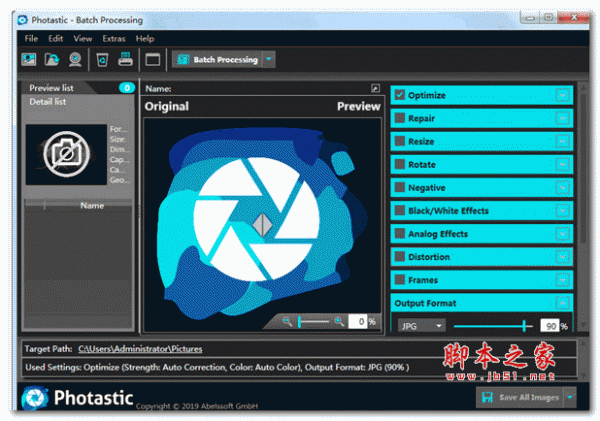
Task: Enable the Resize checkbox
Action: [399, 141]
